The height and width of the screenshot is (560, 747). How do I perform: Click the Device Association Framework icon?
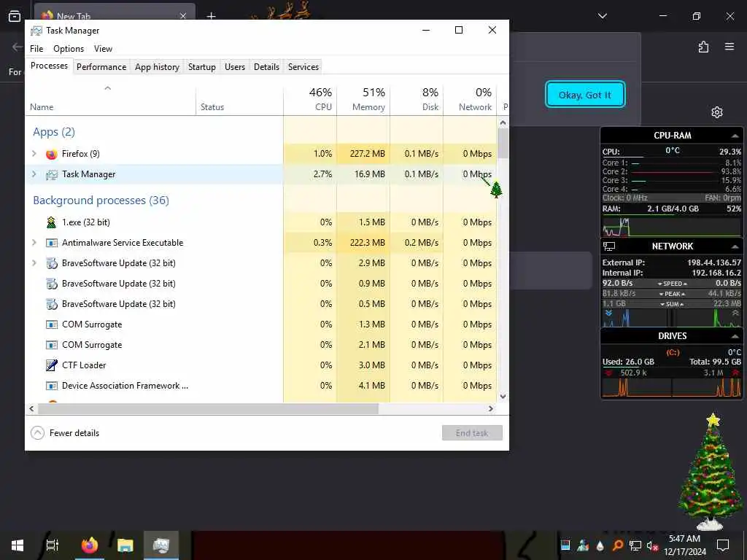[52, 386]
